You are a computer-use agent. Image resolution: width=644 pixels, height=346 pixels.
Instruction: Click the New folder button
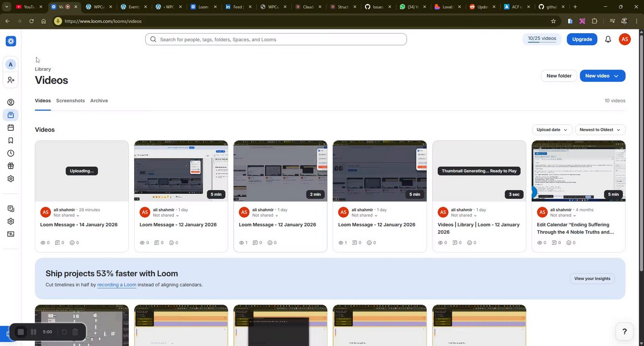[559, 76]
